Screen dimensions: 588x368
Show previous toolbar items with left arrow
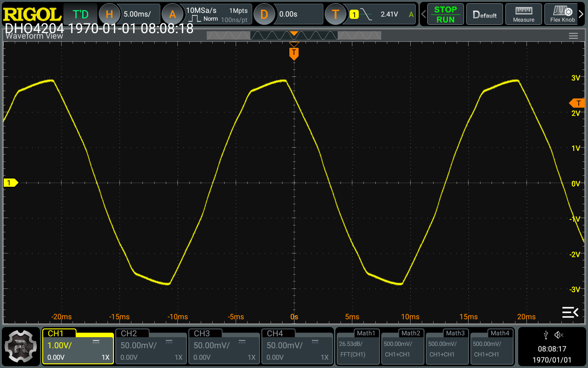point(423,14)
